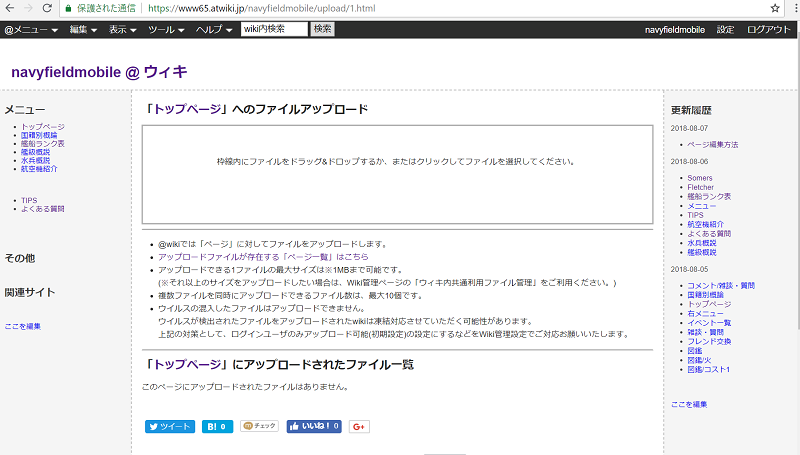Focus the wiki内検索 search field

pos(274,29)
